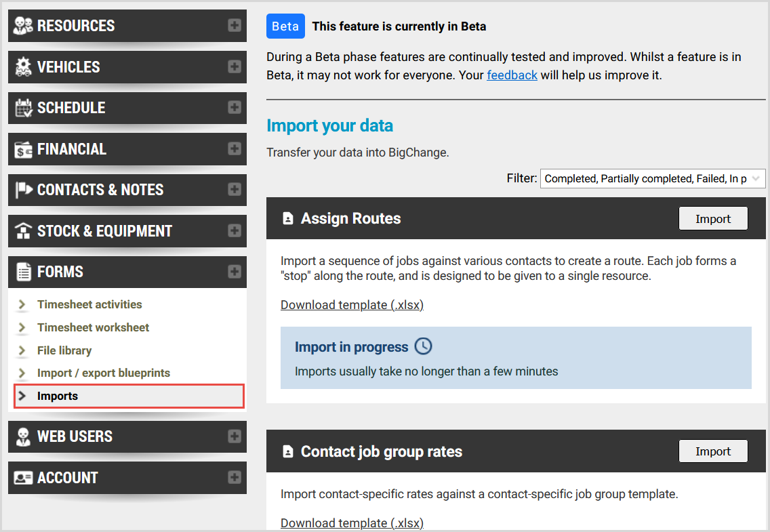Open the import status Filter dropdown
This screenshot has width=770, height=532.
pos(652,179)
